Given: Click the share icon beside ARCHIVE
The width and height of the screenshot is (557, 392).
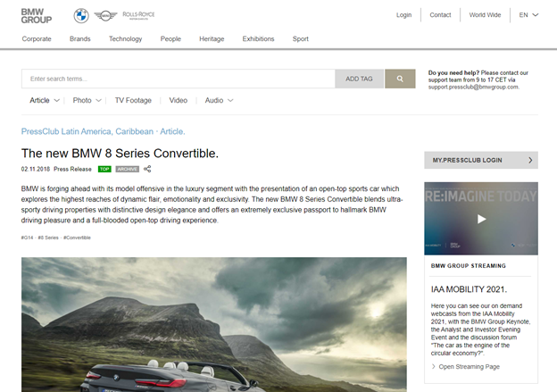Looking at the screenshot, I should point(147,169).
